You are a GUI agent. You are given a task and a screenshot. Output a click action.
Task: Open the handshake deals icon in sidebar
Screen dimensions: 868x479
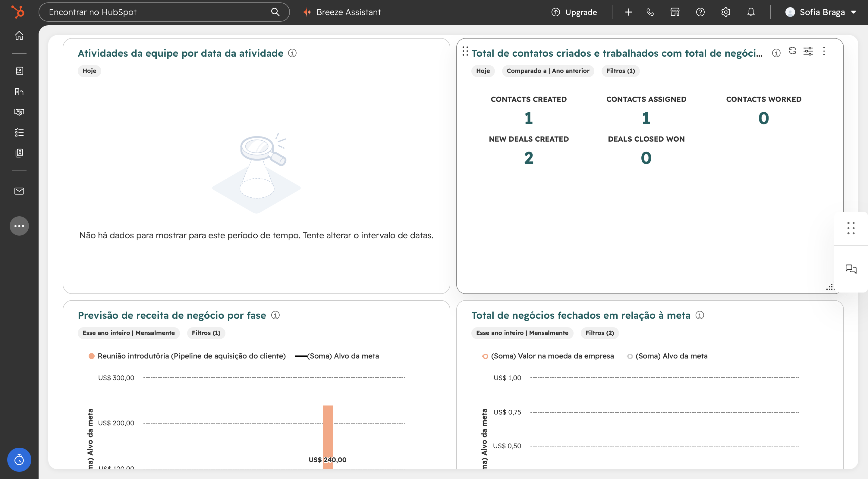click(x=19, y=112)
